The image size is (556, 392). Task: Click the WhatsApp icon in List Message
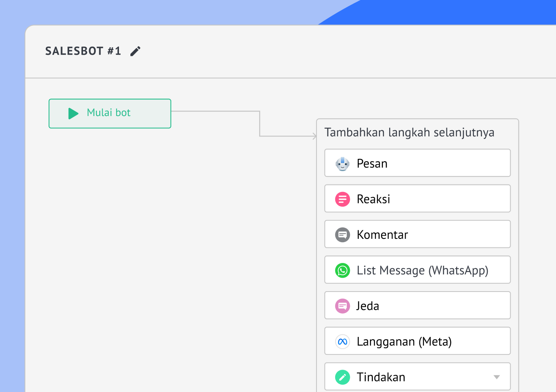coord(343,270)
